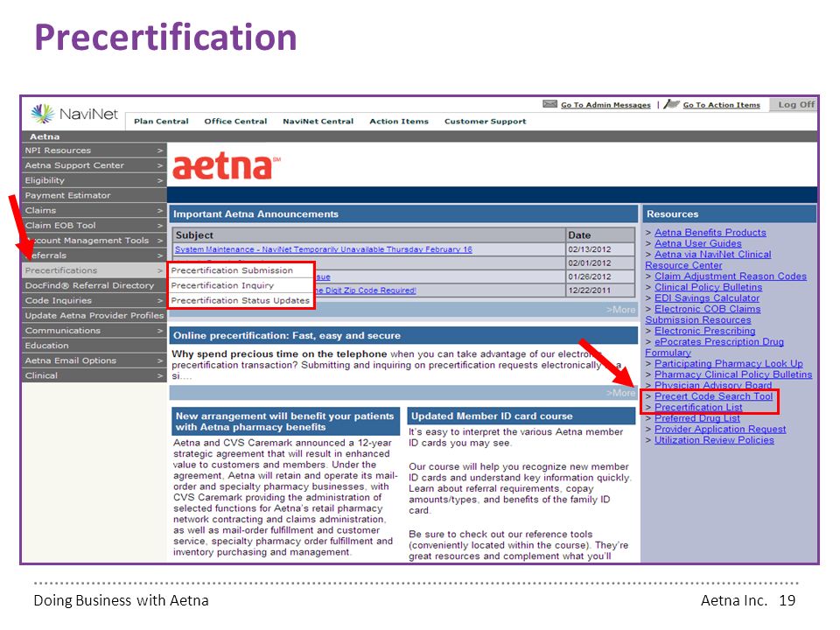
Task: Click the aetna logo banner
Action: [227, 166]
